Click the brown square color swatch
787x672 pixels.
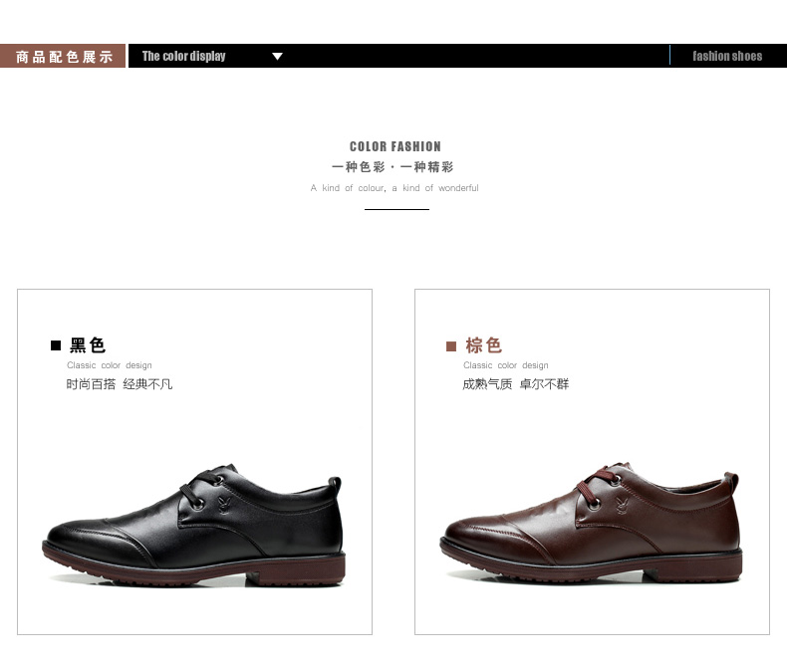(x=451, y=346)
